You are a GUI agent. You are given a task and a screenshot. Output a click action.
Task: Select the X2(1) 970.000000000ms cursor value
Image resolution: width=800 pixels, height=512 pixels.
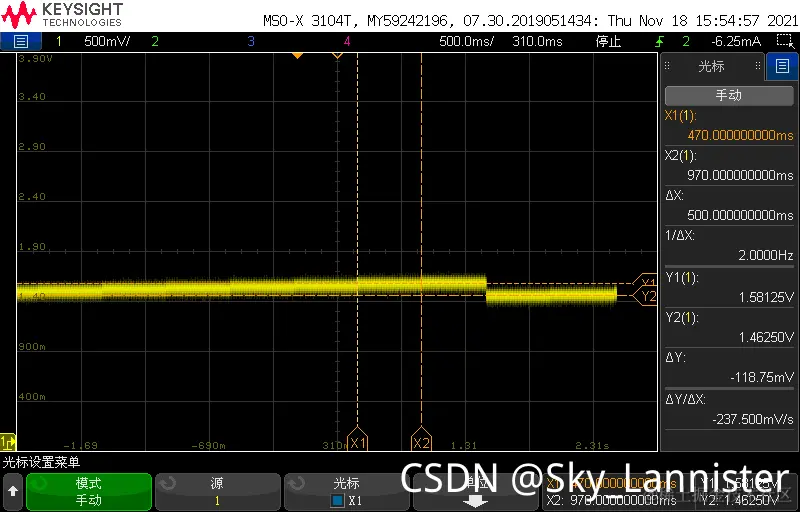click(729, 166)
